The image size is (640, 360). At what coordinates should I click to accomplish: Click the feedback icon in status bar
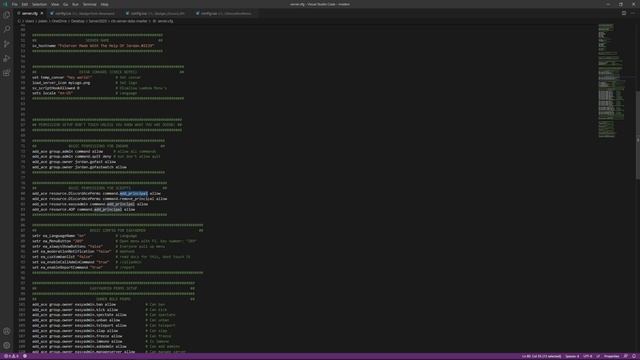626,356
